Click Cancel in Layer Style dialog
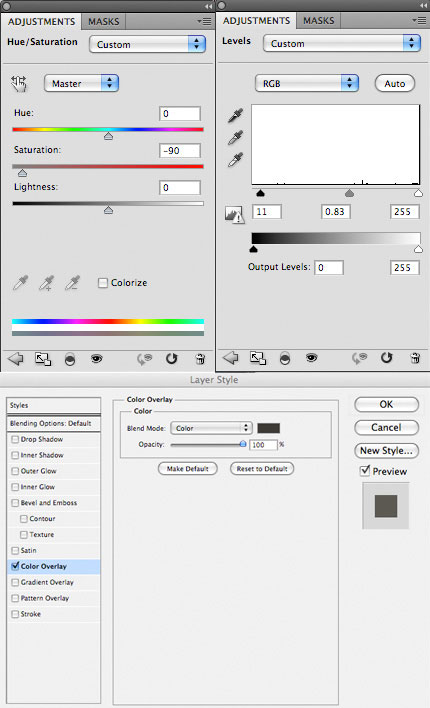Screen dimensions: 430x708 (387, 428)
